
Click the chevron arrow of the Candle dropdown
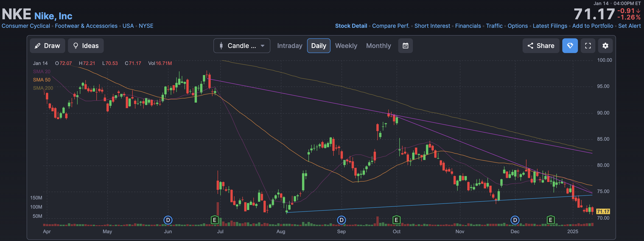pyautogui.click(x=263, y=46)
